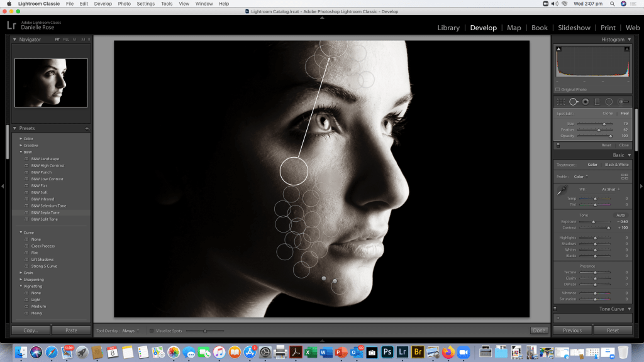The height and width of the screenshot is (362, 644).
Task: Choose the Graduated Filter tool
Action: pyautogui.click(x=597, y=102)
